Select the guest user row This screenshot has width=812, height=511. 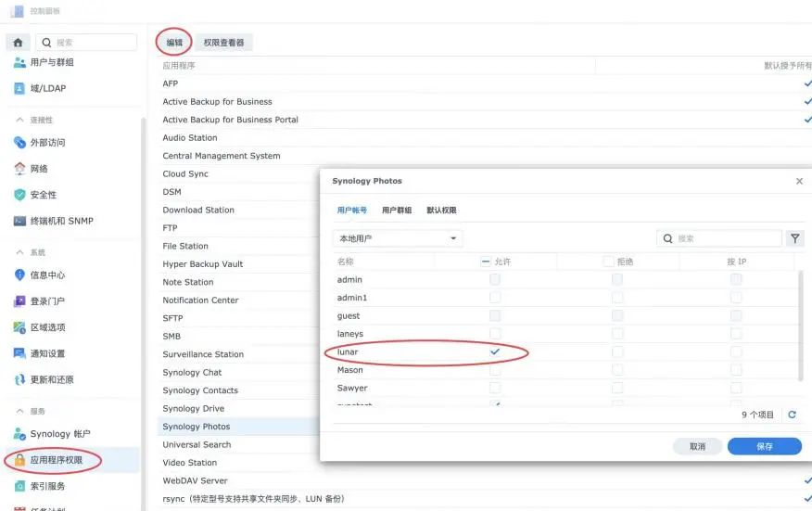click(565, 315)
